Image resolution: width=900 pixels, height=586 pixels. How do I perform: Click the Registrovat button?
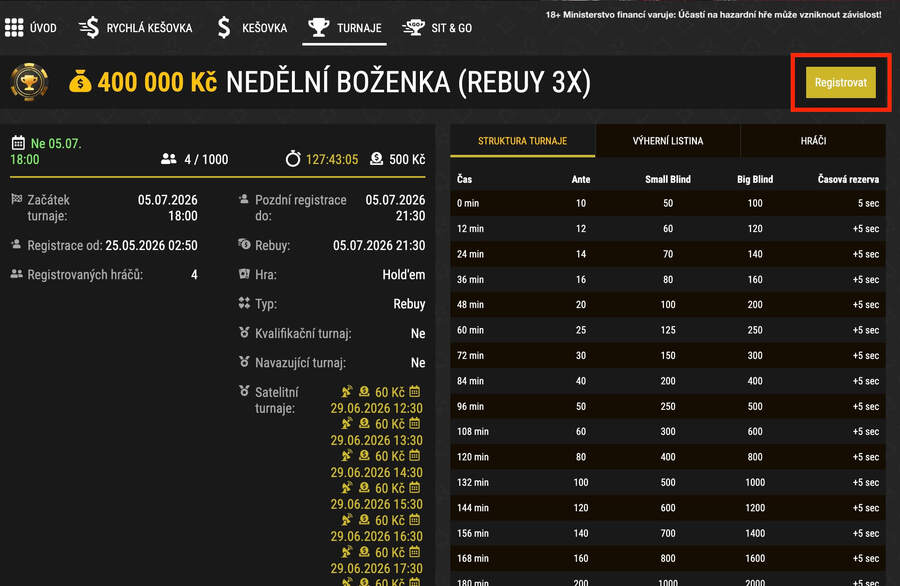pos(840,83)
